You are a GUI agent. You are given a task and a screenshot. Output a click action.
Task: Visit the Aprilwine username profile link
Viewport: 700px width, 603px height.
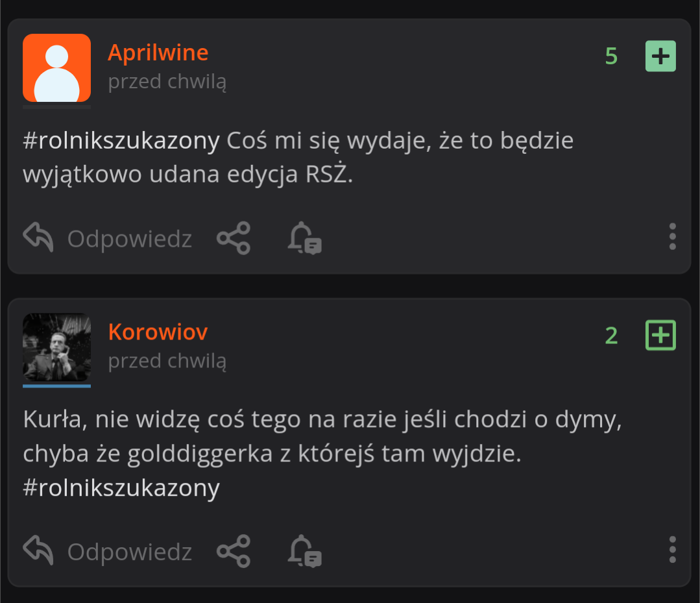158,53
